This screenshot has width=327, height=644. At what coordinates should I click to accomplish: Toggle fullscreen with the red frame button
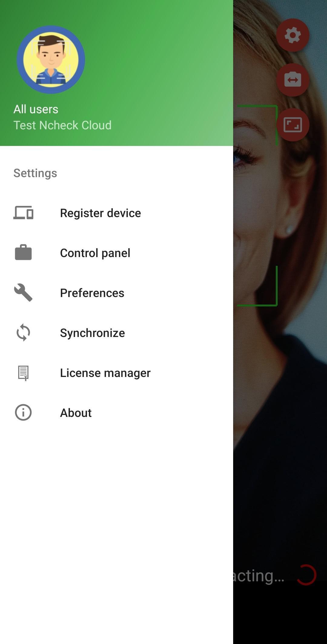coord(292,125)
